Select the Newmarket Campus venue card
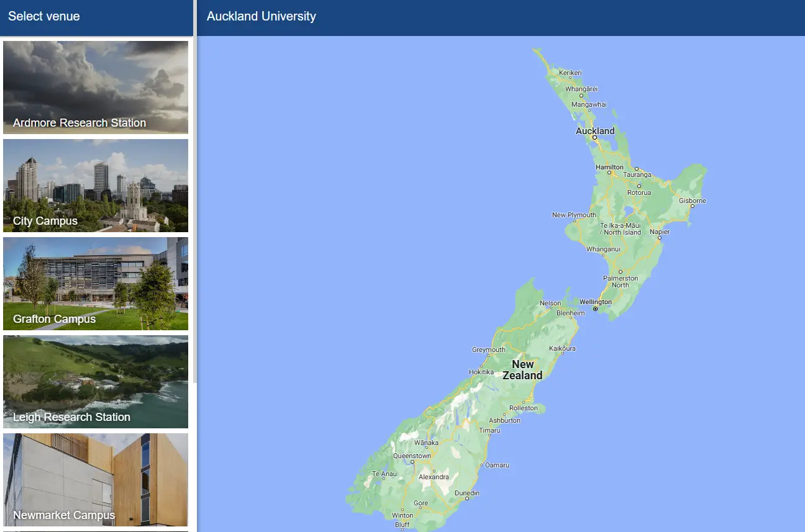The image size is (805, 532). click(96, 480)
